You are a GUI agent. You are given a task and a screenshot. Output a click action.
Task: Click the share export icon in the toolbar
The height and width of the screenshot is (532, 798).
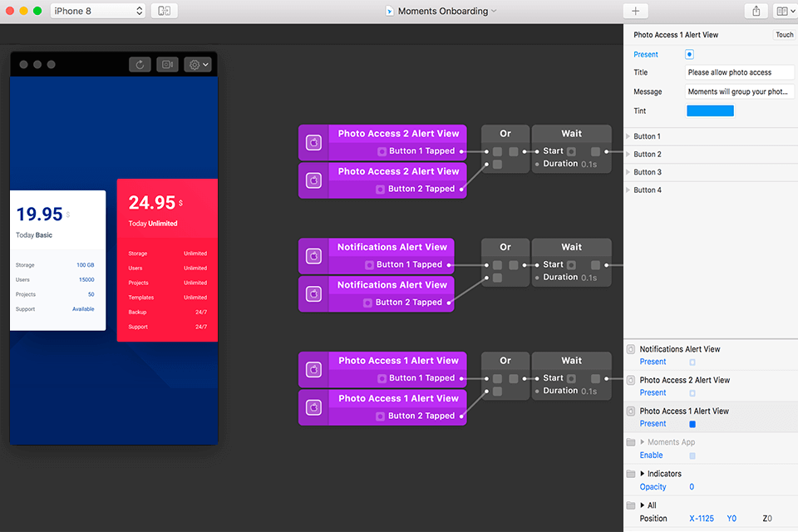pos(756,11)
